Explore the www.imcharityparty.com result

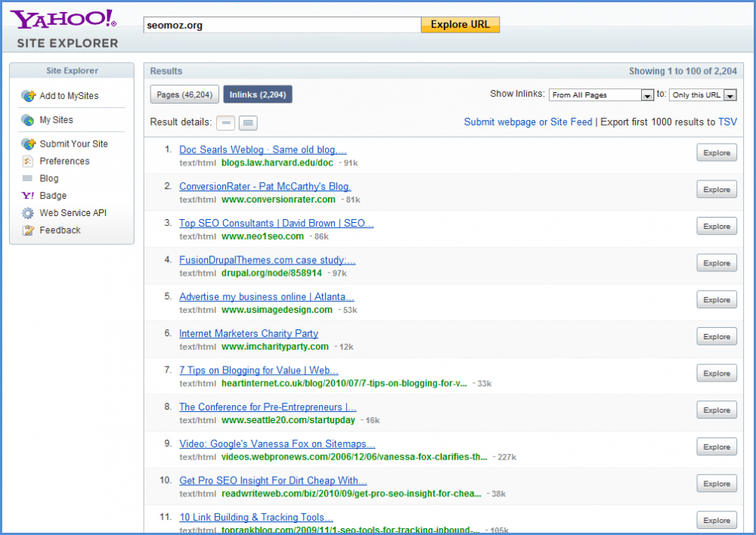(x=717, y=336)
